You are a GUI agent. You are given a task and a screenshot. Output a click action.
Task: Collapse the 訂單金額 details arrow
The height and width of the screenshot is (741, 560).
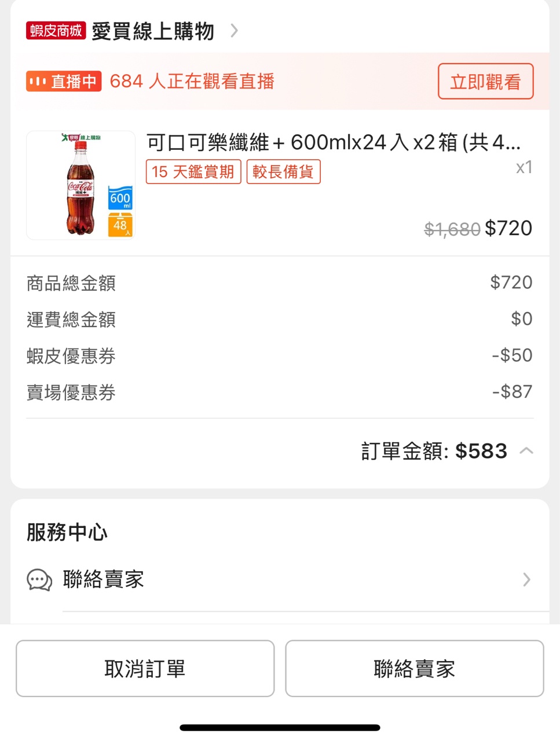point(526,451)
